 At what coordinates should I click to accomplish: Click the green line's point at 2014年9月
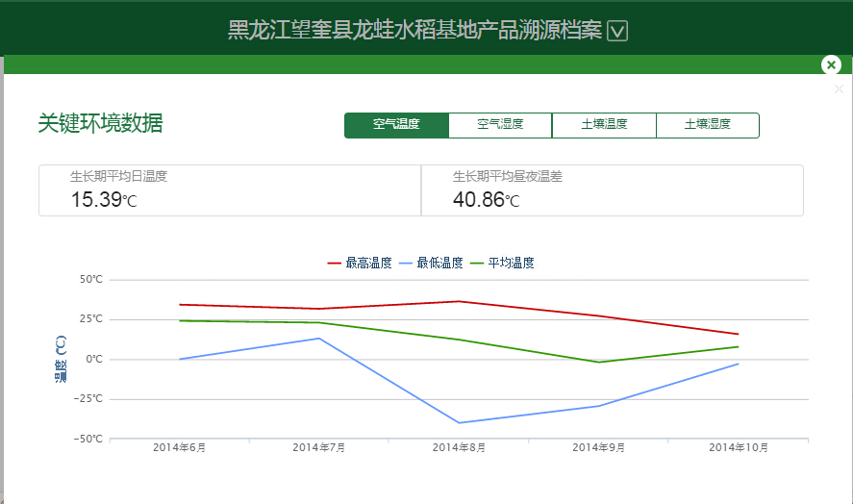tap(598, 362)
